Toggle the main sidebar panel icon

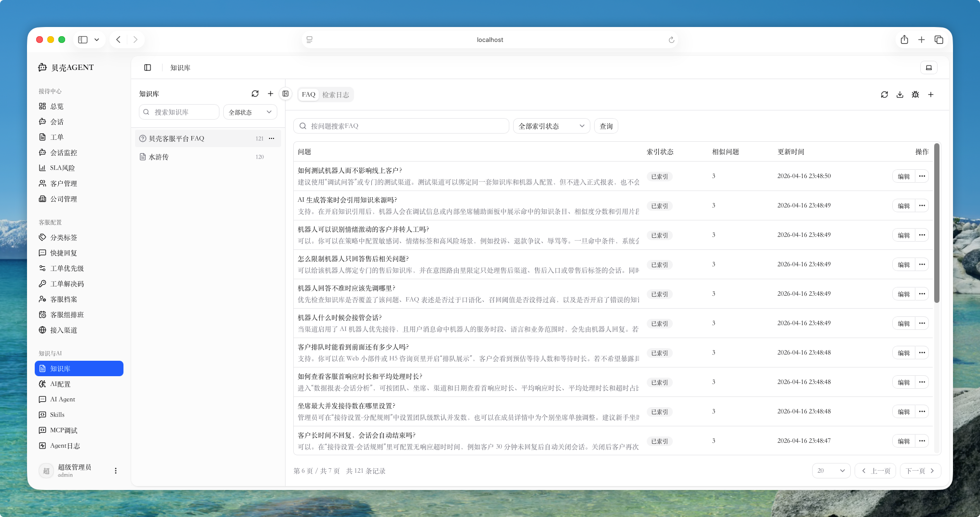147,68
